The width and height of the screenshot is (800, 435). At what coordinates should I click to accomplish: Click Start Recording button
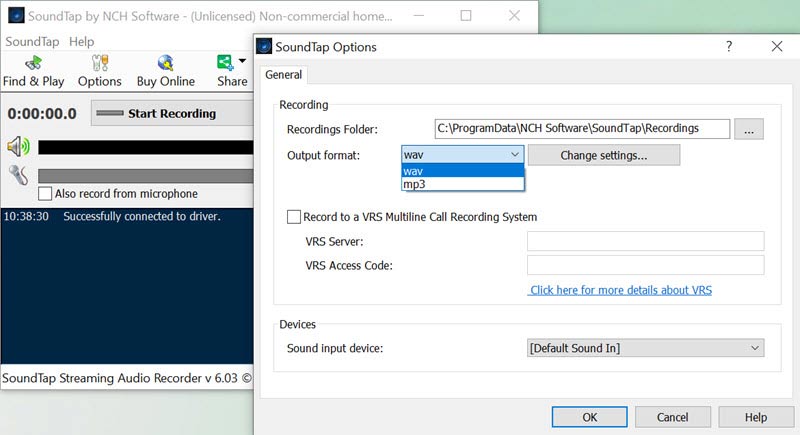pyautogui.click(x=172, y=113)
